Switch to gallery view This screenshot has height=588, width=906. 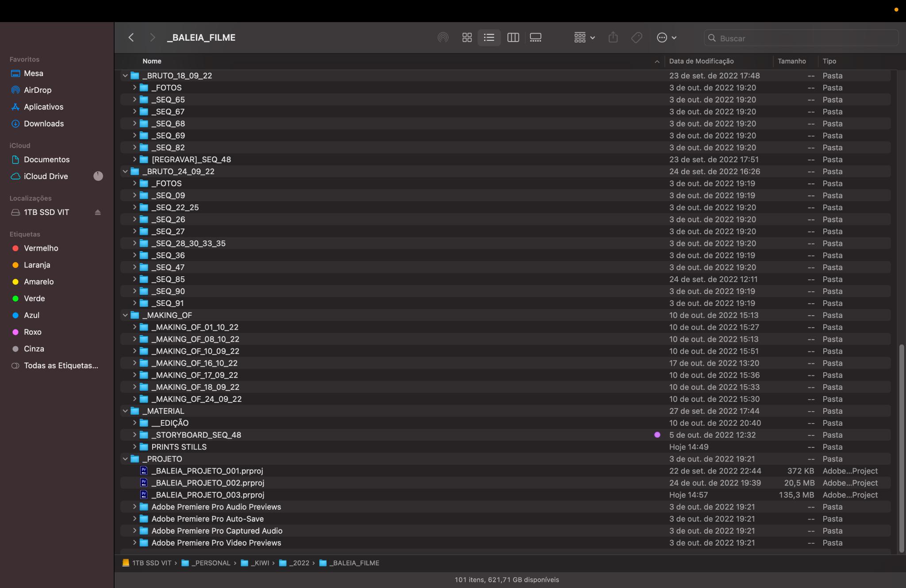pos(535,38)
